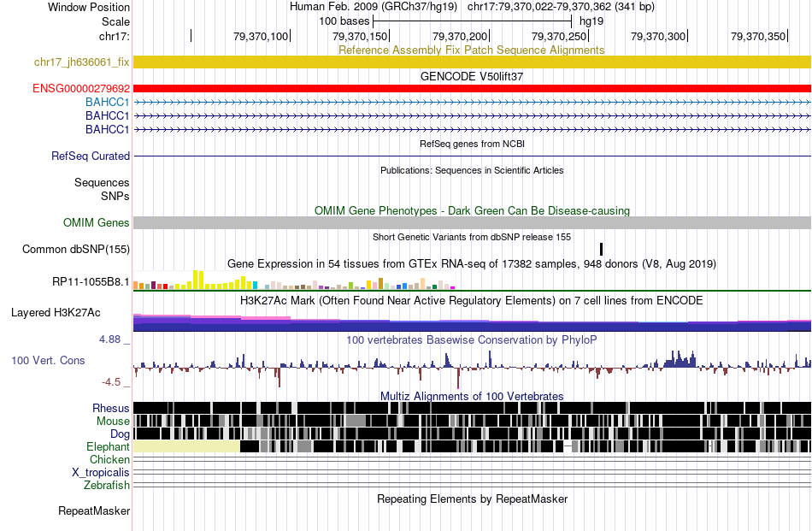Open the OMIM Gene Phenotypes track title

472,211
